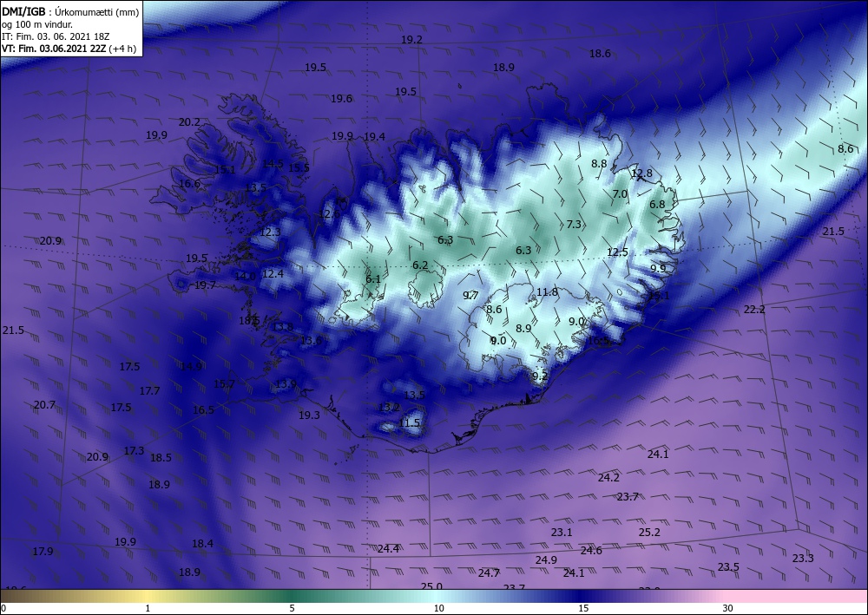This screenshot has height=615, width=868.
Task: Click the legend scale label '1'
Action: (148, 609)
